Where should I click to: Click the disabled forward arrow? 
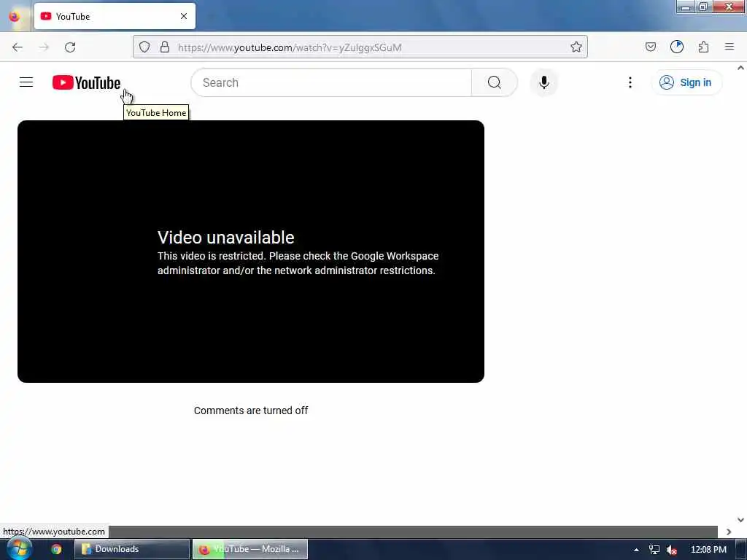[x=44, y=47]
